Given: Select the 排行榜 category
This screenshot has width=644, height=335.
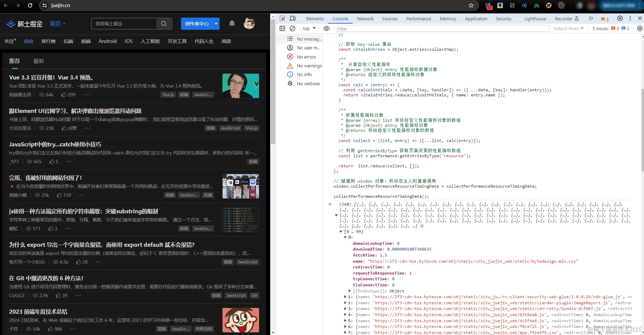Looking at the screenshot, I should click(x=48, y=41).
